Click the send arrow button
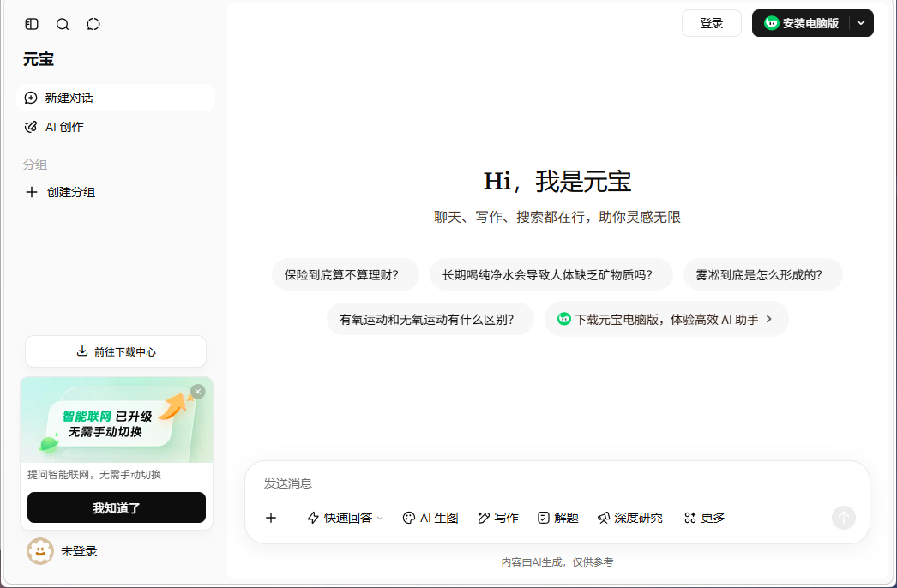Viewport: 897px width, 588px height. [x=843, y=518]
